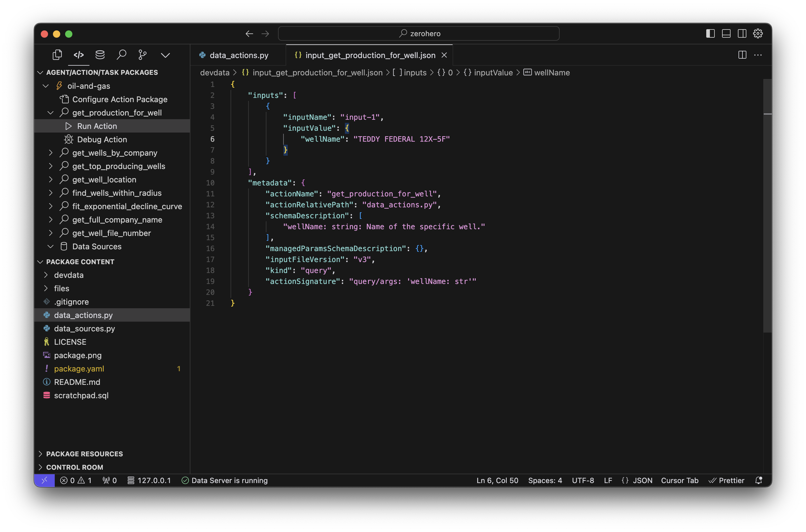
Task: Click the ports forwarded indicator showing 0
Action: [109, 481]
